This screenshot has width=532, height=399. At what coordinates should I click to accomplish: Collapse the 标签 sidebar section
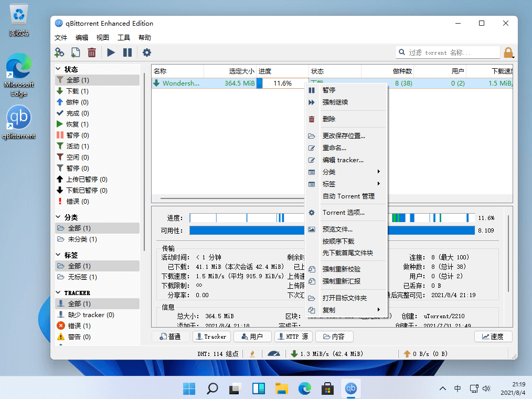(58, 255)
